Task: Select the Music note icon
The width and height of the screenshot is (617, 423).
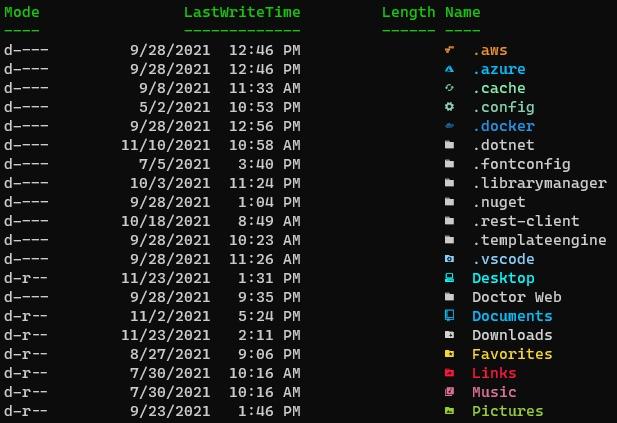Action: click(x=449, y=392)
